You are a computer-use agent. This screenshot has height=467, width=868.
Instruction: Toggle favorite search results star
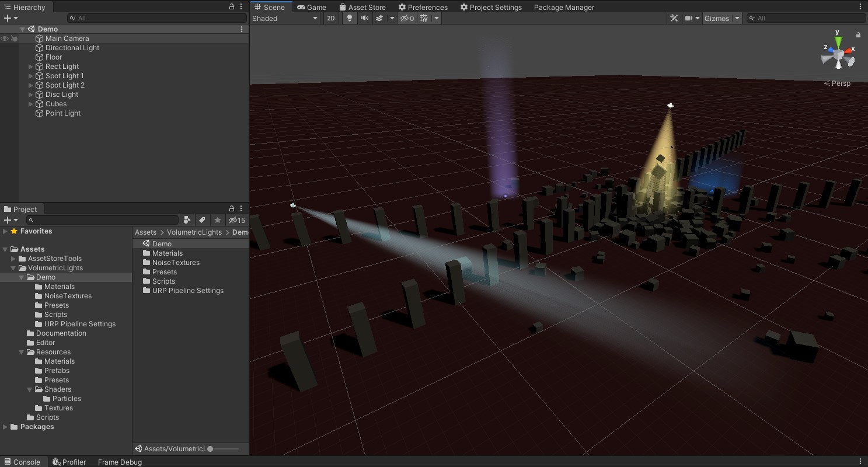point(218,220)
